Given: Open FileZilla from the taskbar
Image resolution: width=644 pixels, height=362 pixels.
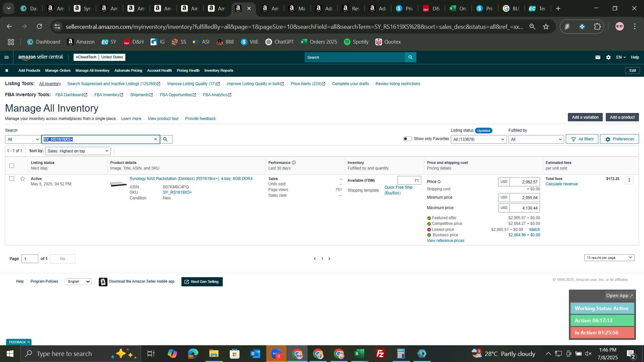Looking at the screenshot, I should click(380, 354).
